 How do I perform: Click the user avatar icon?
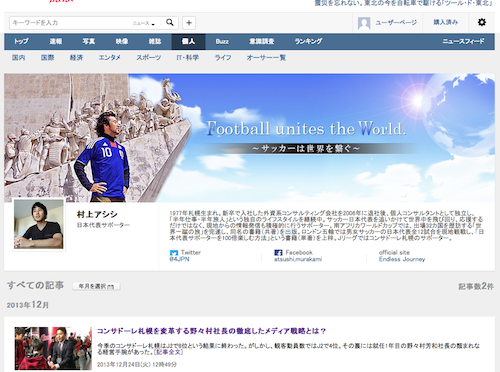click(x=364, y=23)
